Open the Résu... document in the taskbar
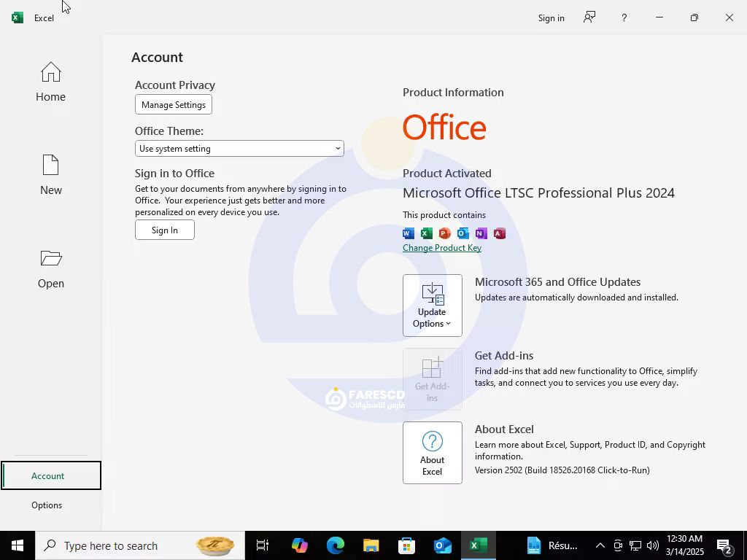The width and height of the screenshot is (747, 560). tap(553, 545)
